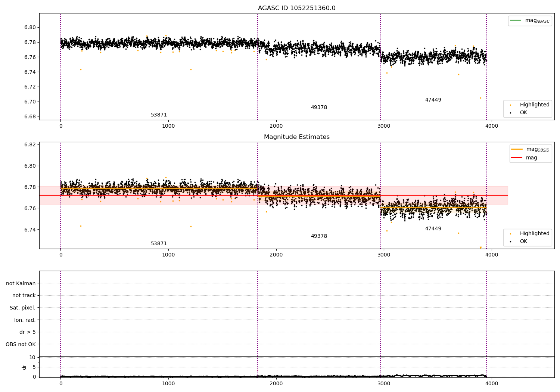This screenshot has height=392, width=560.
Task: Click the 'dr' y-axis label
Action: tap(24, 367)
